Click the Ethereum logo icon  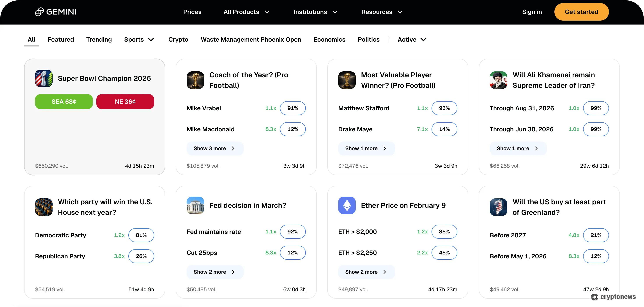(x=347, y=205)
